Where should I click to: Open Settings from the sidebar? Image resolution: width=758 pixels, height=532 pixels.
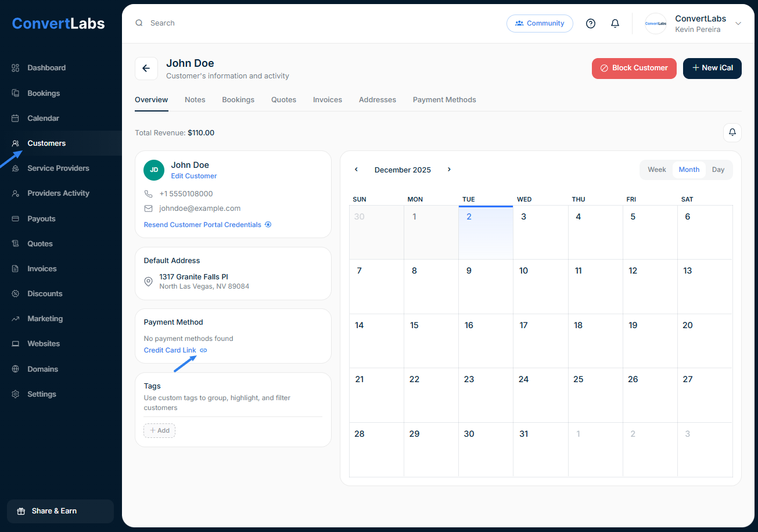(x=42, y=394)
